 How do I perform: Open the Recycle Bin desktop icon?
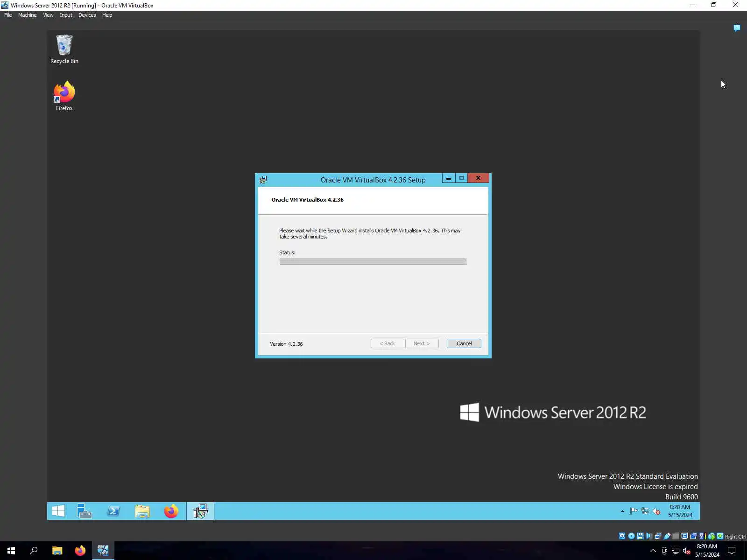tap(64, 49)
